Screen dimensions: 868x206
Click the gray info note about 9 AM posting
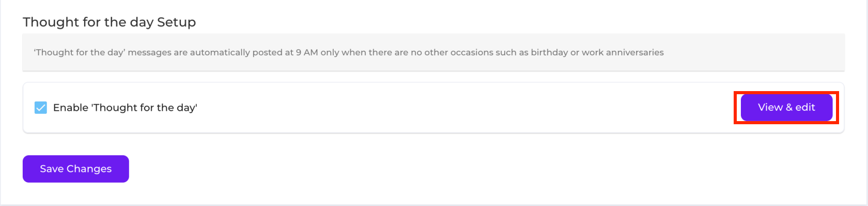(433, 52)
